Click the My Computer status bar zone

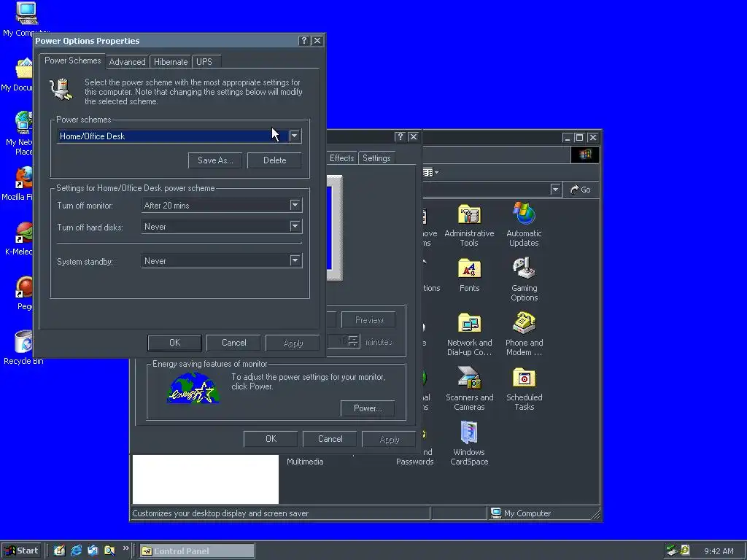tap(544, 513)
